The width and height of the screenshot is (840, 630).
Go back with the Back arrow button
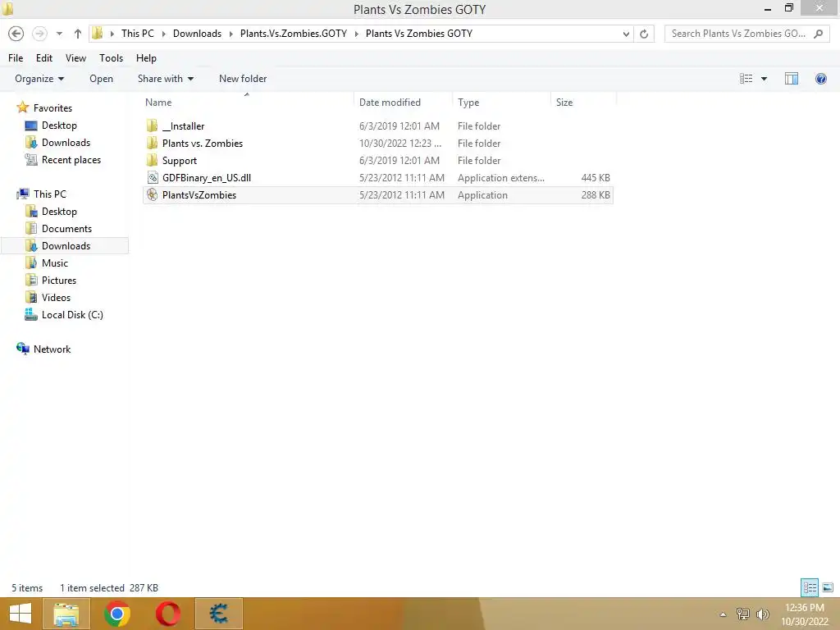click(x=16, y=34)
